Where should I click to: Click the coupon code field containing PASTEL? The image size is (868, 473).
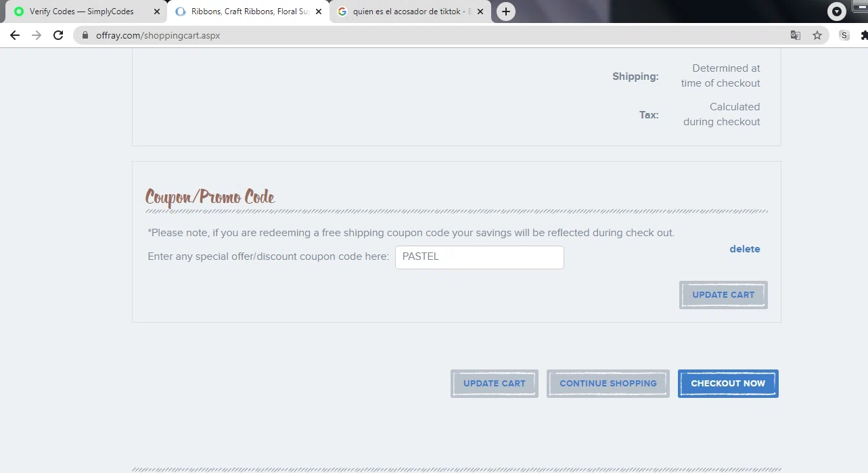[479, 257]
